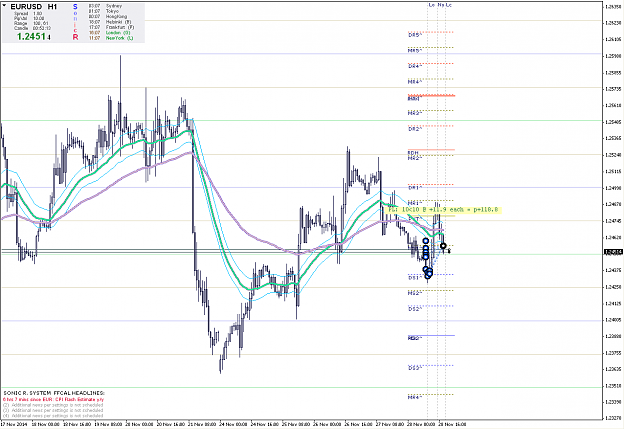
Task: Click the SONIC R. SYSTEM FFCAL HEADLINES title
Action: point(54,393)
